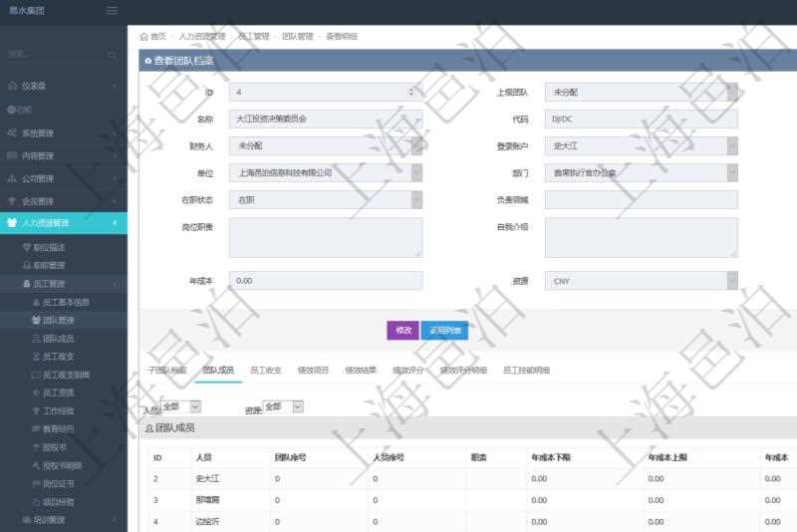Viewport: 797px width, 532px height.
Task: Click the 团队成员 person icon in the sidebar
Action: point(36,339)
